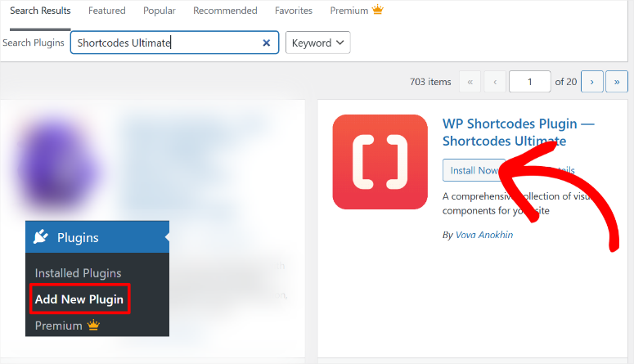Image resolution: width=634 pixels, height=364 pixels.
Task: Open WP Shortcodes Plugin title link
Action: (519, 133)
